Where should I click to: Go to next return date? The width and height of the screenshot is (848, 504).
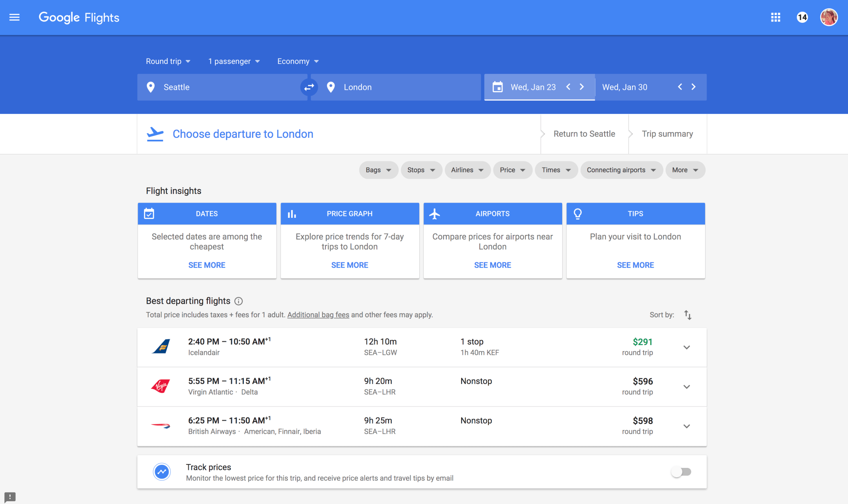(x=694, y=87)
